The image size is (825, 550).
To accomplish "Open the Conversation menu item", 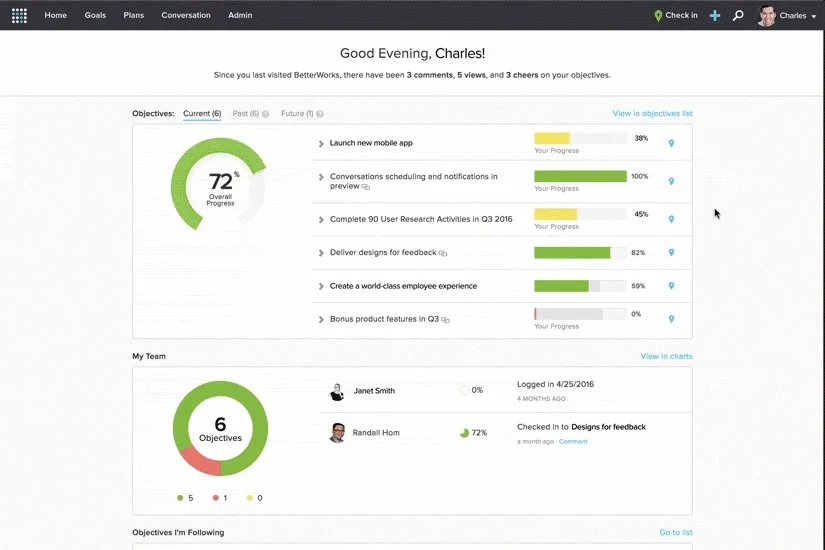I will click(x=186, y=15).
